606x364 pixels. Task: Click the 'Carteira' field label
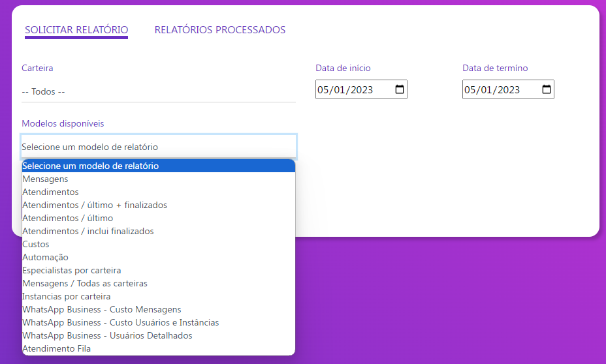37,68
